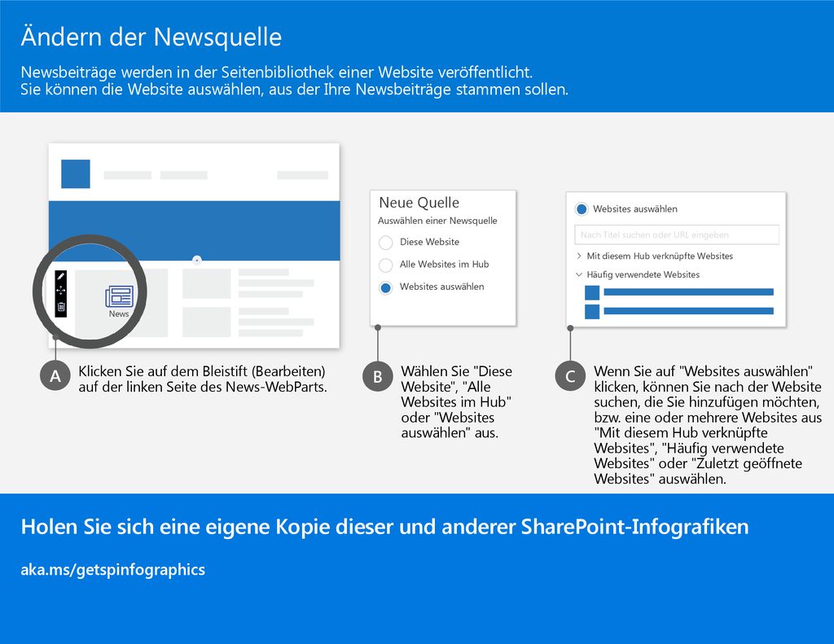
Task: Click the News web part icon
Action: click(119, 296)
